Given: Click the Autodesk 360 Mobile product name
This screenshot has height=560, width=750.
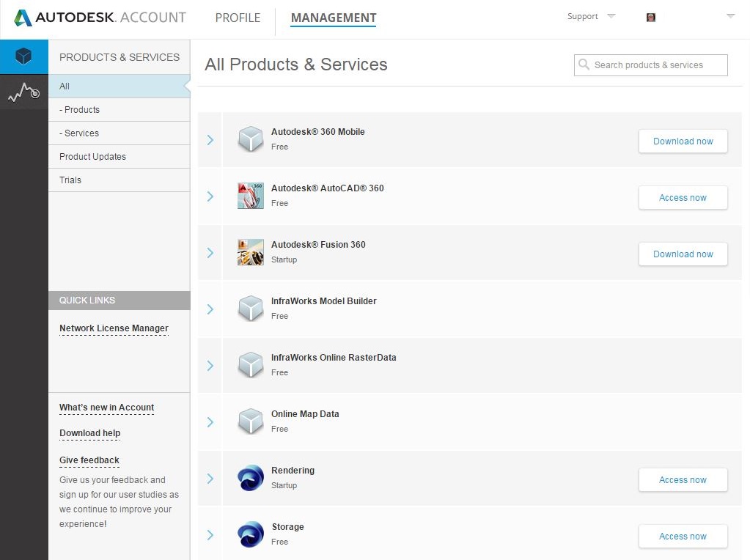Looking at the screenshot, I should (317, 131).
